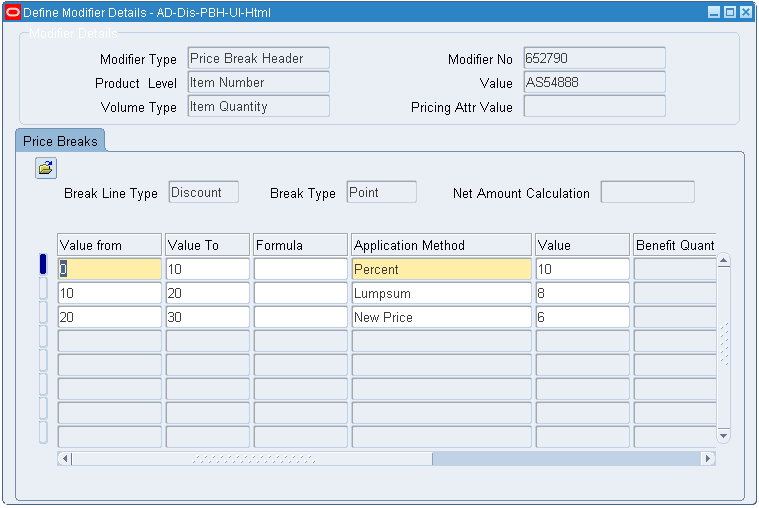Click the Net Amount Calculation field

pyautogui.click(x=648, y=192)
